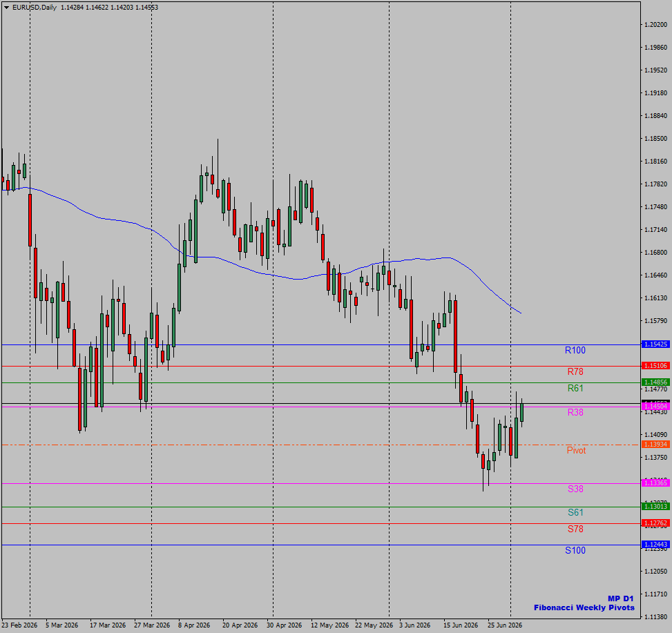Click the 8 Apr 2026 date on time axis

pyautogui.click(x=194, y=625)
